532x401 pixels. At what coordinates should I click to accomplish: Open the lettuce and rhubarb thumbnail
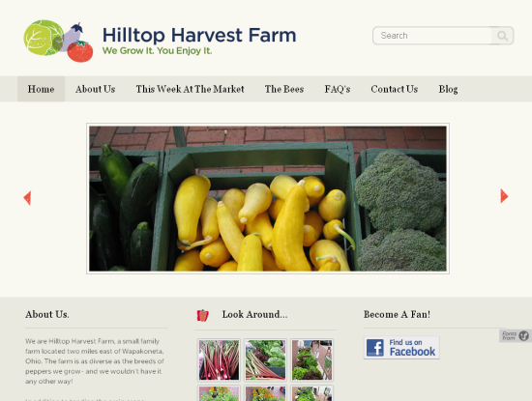[x=265, y=360]
